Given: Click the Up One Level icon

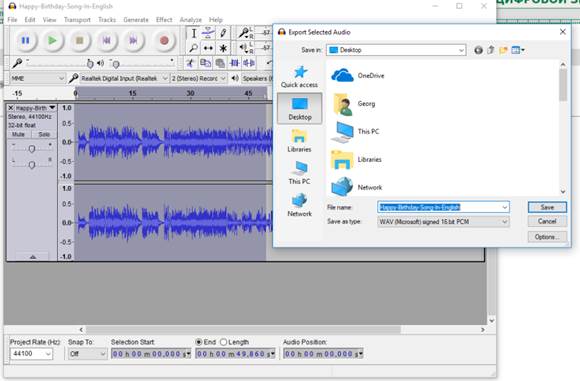Looking at the screenshot, I should pyautogui.click(x=491, y=50).
